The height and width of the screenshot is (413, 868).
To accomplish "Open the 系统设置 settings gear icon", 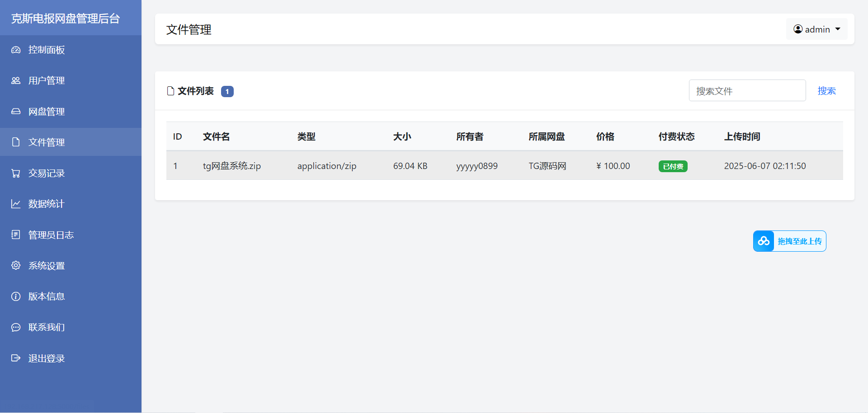I will click(x=16, y=265).
